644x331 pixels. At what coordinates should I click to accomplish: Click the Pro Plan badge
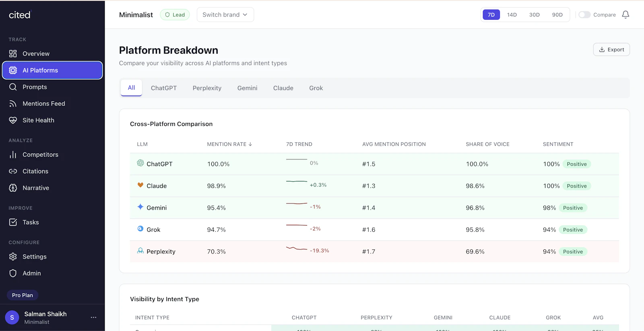[23, 295]
